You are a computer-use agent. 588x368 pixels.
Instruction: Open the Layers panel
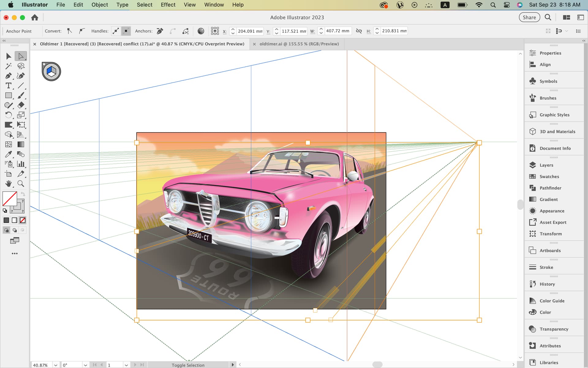[x=546, y=165]
